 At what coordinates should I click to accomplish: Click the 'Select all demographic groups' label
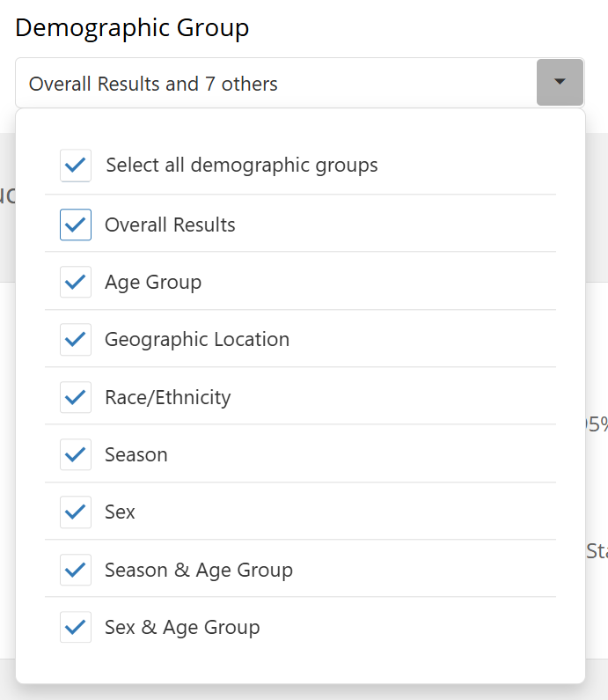click(x=242, y=166)
